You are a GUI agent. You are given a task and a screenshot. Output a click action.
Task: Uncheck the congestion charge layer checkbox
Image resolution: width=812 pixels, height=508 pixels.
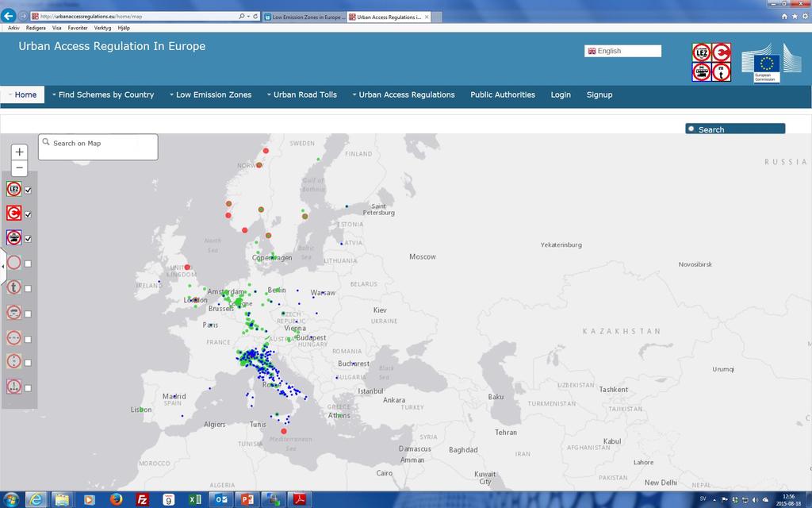point(29,214)
